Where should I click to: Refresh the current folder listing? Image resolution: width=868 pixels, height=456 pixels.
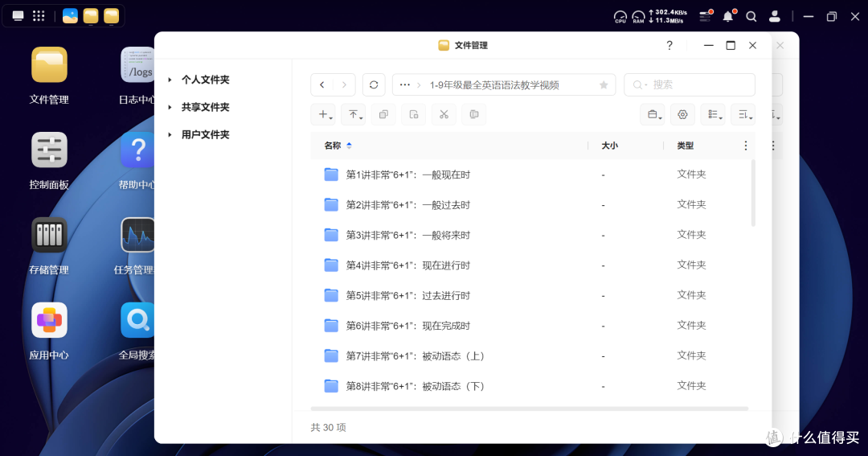(x=374, y=84)
